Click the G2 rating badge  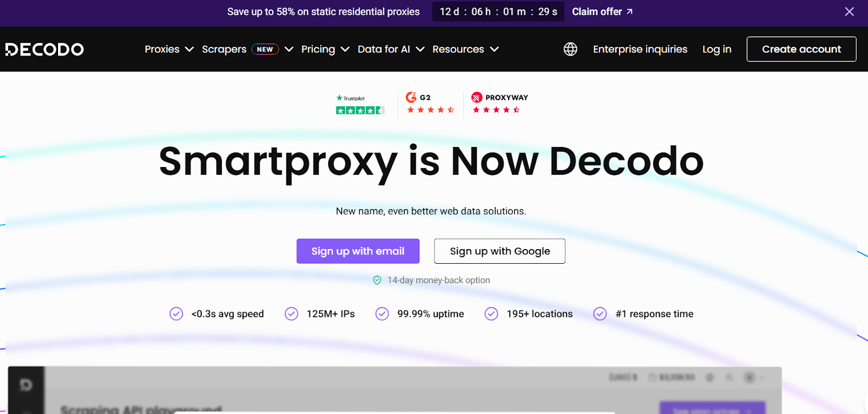click(x=430, y=103)
